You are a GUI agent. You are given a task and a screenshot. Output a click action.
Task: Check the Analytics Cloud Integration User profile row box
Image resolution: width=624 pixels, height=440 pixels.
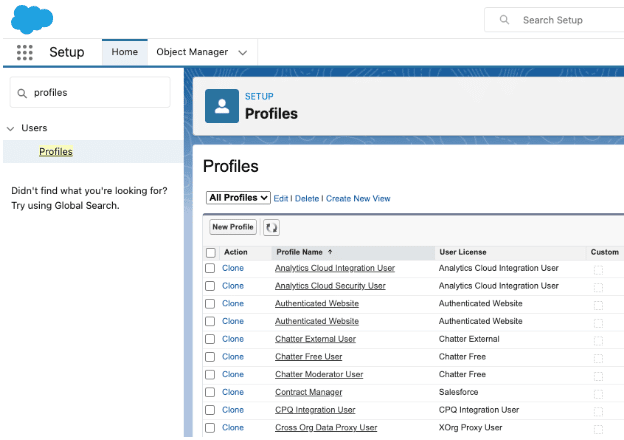click(210, 268)
